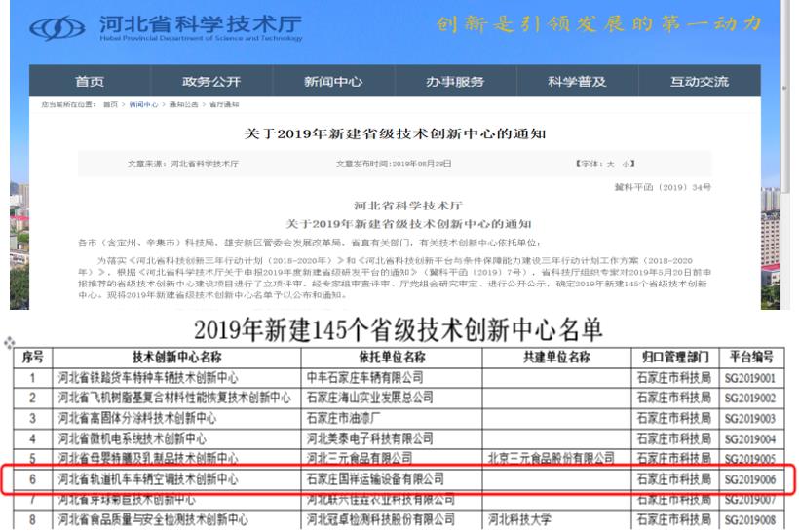
Task: Click 新闻中心 in the breadcrumb trail
Action: coord(144,104)
